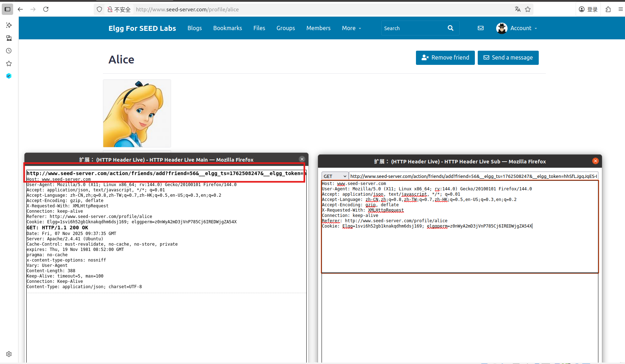Go back to previous page
Viewport: 625px width, 364px height.
click(20, 9)
